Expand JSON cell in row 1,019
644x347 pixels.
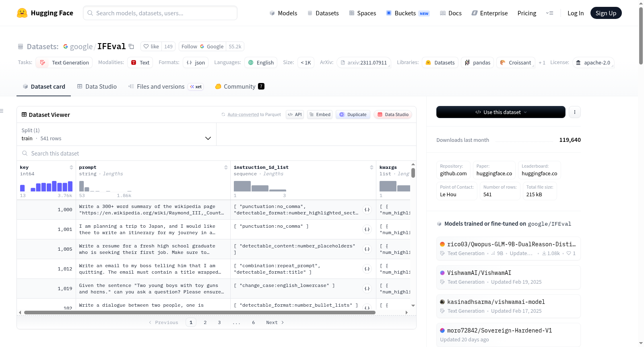point(367,289)
